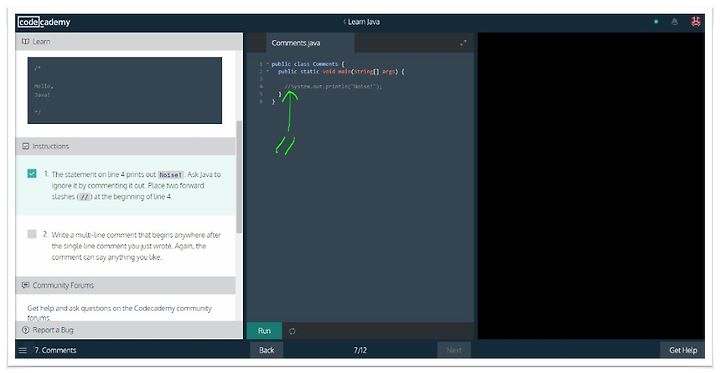Click the Report a Bug question icon
The height and width of the screenshot is (373, 720).
pos(26,330)
